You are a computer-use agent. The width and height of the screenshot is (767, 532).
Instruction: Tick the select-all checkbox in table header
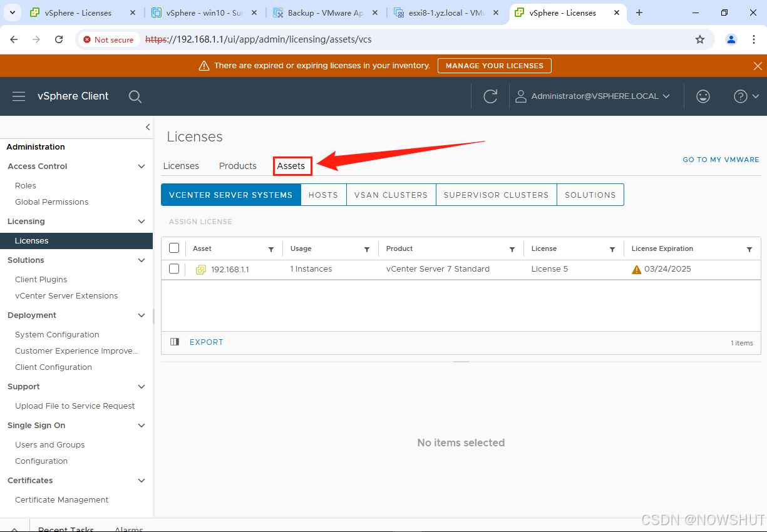pyautogui.click(x=174, y=248)
